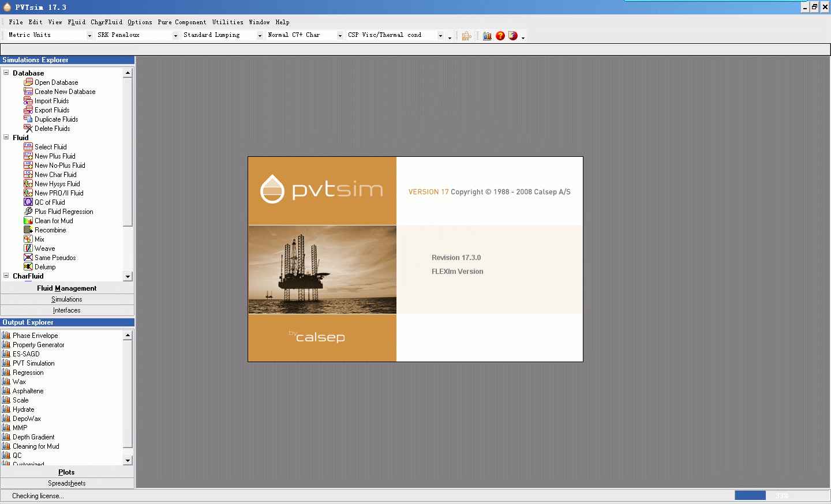Click the New Char Fluid icon
The width and height of the screenshot is (831, 504).
coord(28,175)
